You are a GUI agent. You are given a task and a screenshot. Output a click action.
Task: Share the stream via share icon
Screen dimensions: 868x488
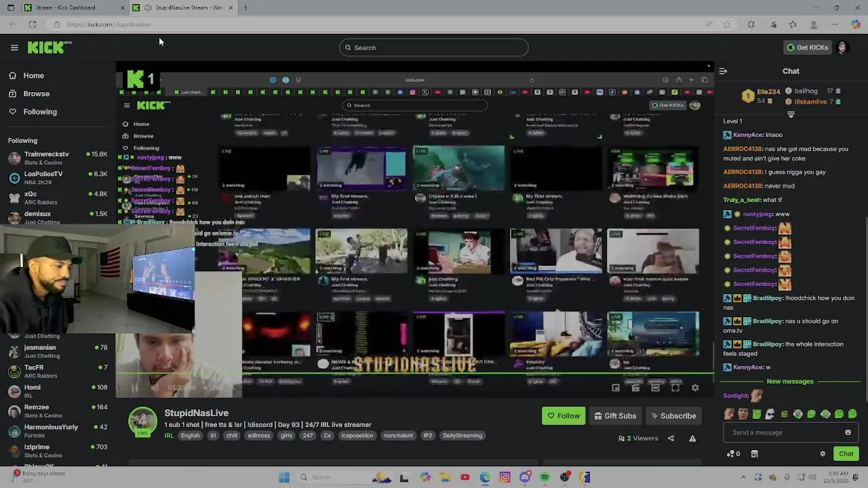pos(671,439)
